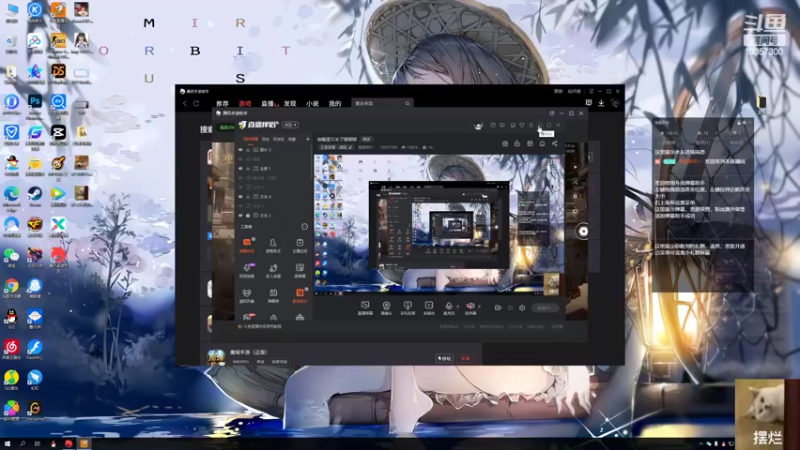
Task: Select the 手机投屏 source button
Action: (407, 308)
